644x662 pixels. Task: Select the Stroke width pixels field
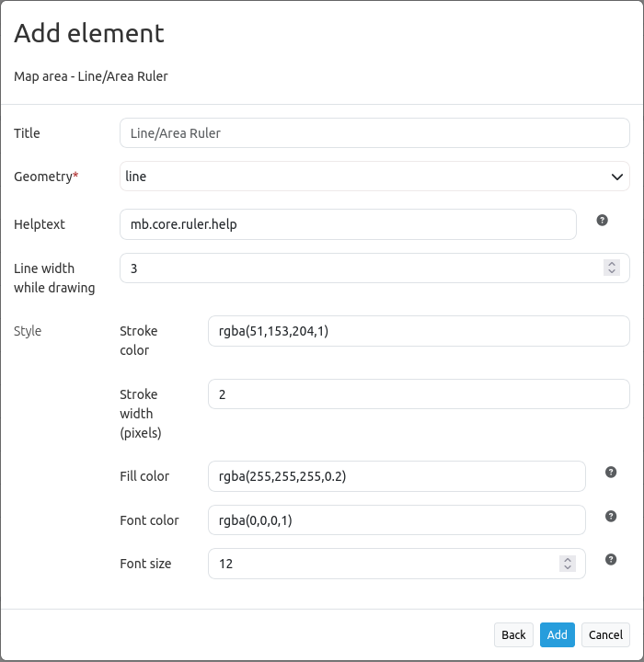point(419,394)
